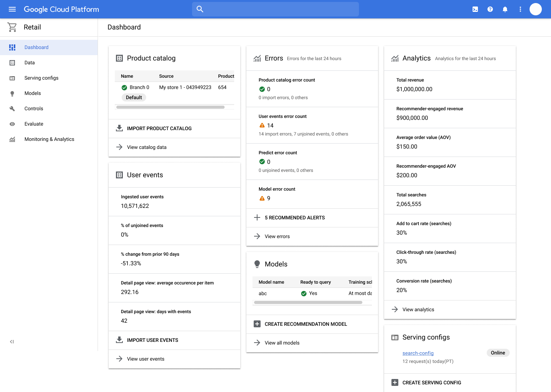Open Data in the sidebar
Screen dimensions: 551x392
49,63
